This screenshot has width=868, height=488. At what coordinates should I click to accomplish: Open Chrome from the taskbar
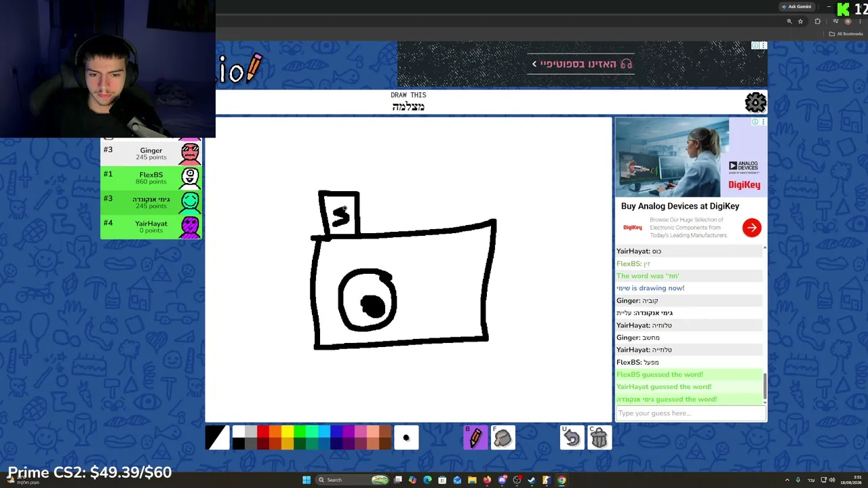click(561, 480)
